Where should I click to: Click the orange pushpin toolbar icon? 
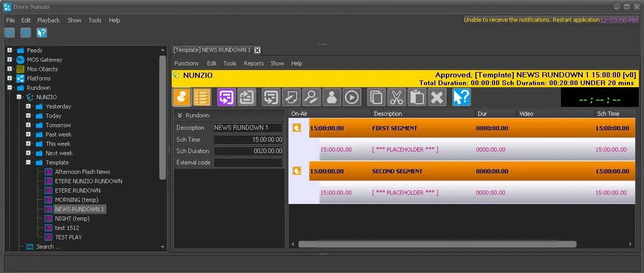[181, 97]
